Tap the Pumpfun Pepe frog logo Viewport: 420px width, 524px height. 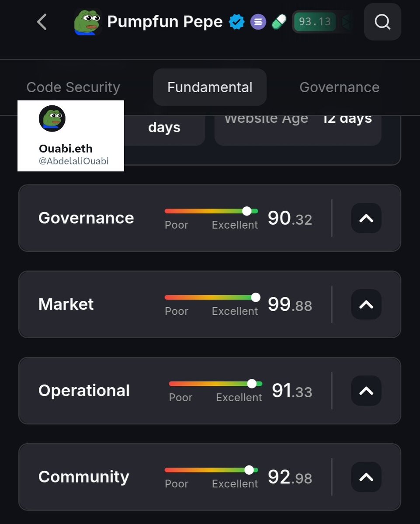[x=87, y=22]
